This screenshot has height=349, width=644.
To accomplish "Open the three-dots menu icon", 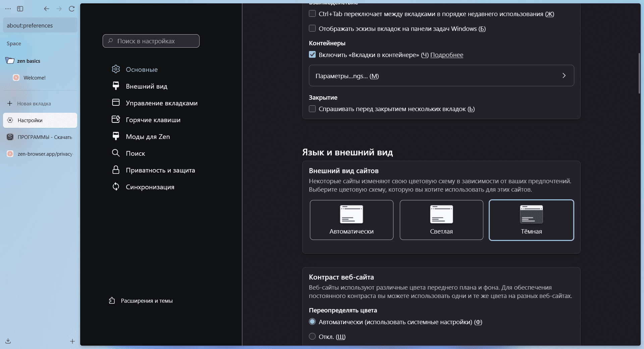I will tap(8, 9).
